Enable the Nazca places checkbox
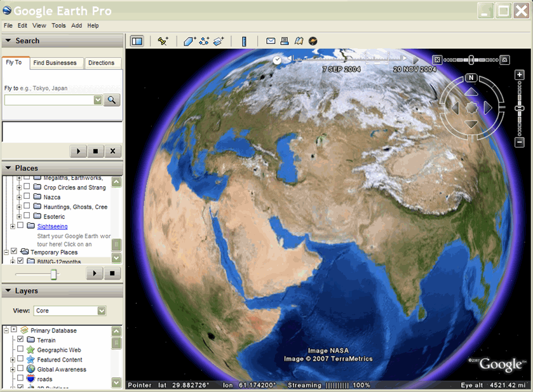The image size is (533, 392). [27, 197]
